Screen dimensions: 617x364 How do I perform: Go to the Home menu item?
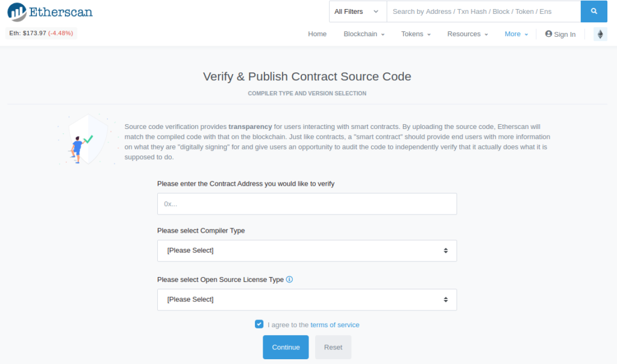(x=317, y=34)
